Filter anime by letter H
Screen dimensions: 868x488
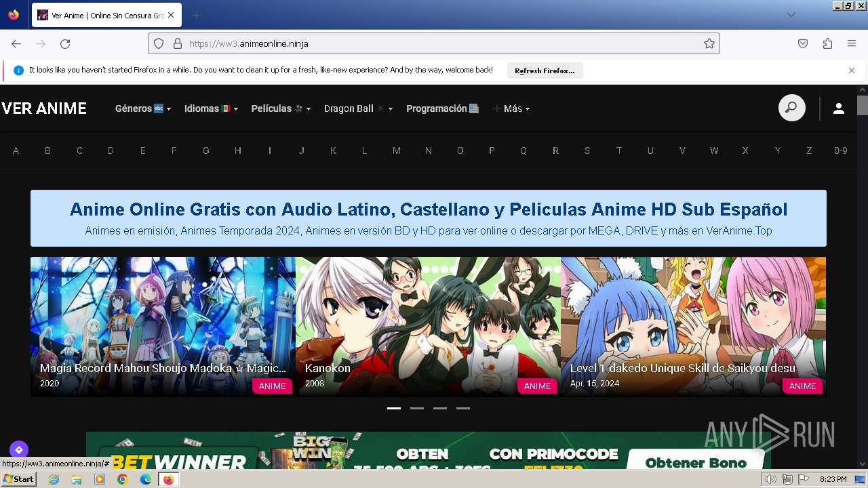click(238, 150)
